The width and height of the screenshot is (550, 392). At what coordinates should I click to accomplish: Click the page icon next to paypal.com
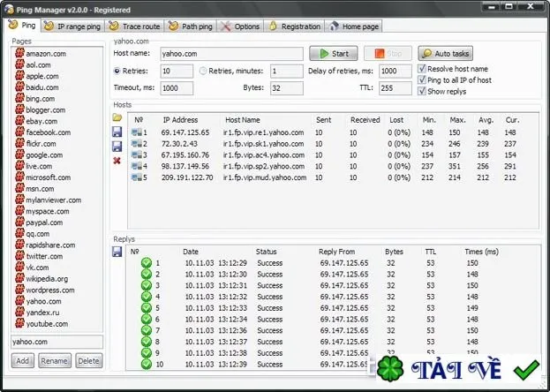click(x=20, y=222)
